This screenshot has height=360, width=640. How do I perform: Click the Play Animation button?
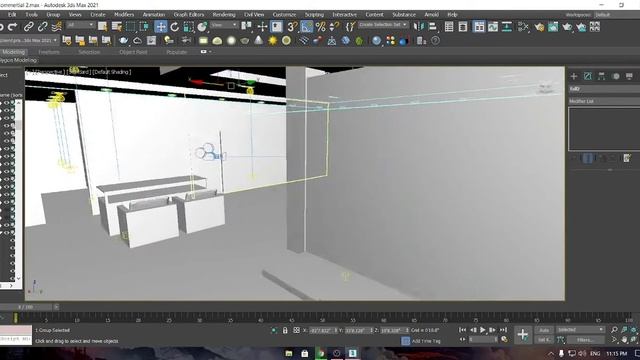(483, 330)
